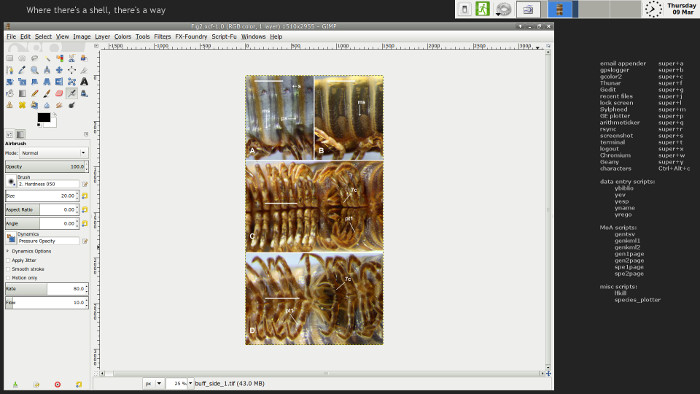Choose the Pencil tool
The image size is (700, 394).
pos(34,93)
